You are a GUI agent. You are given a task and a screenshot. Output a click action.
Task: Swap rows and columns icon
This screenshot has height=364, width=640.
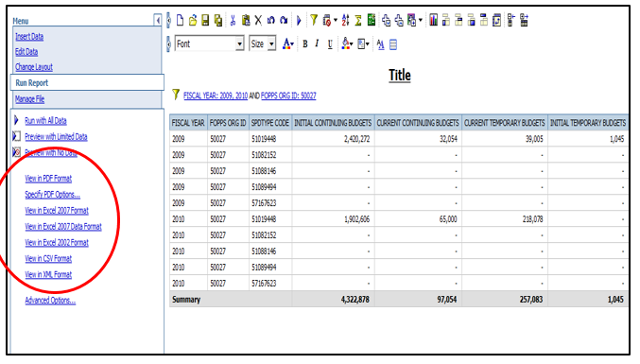coord(496,20)
